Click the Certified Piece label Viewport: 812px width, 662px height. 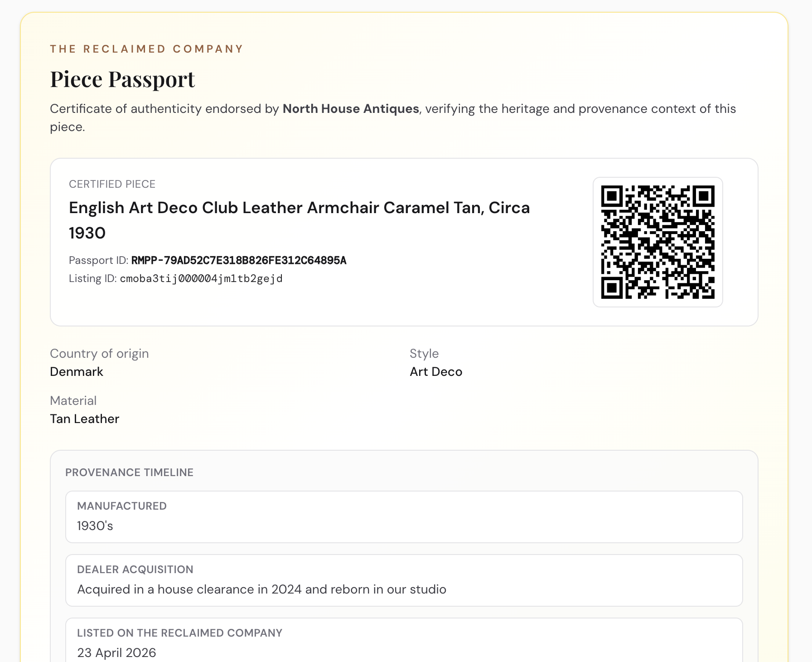112,184
